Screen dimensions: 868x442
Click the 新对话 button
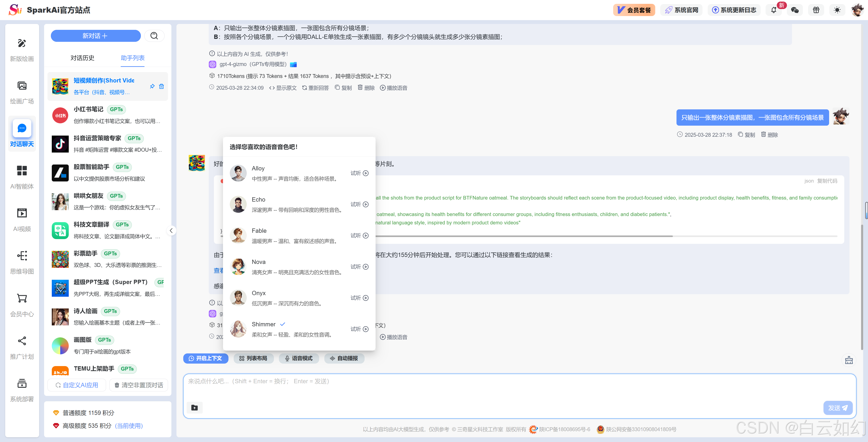tap(96, 36)
